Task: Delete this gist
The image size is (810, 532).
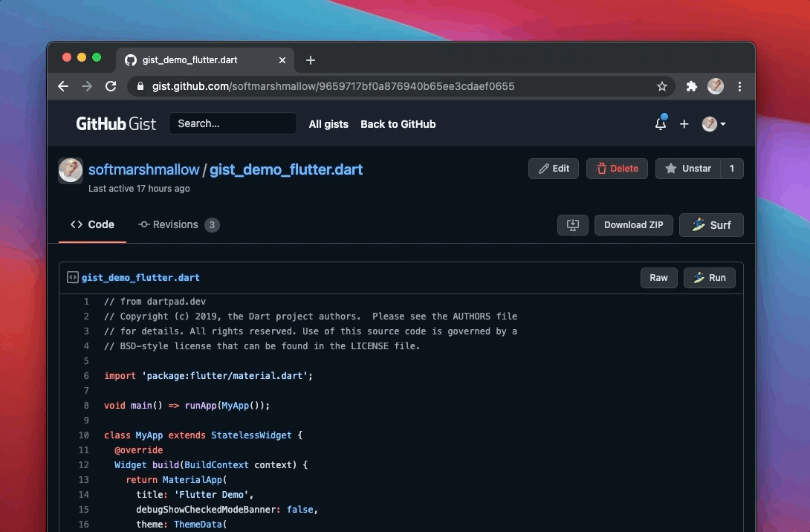Action: coord(617,169)
